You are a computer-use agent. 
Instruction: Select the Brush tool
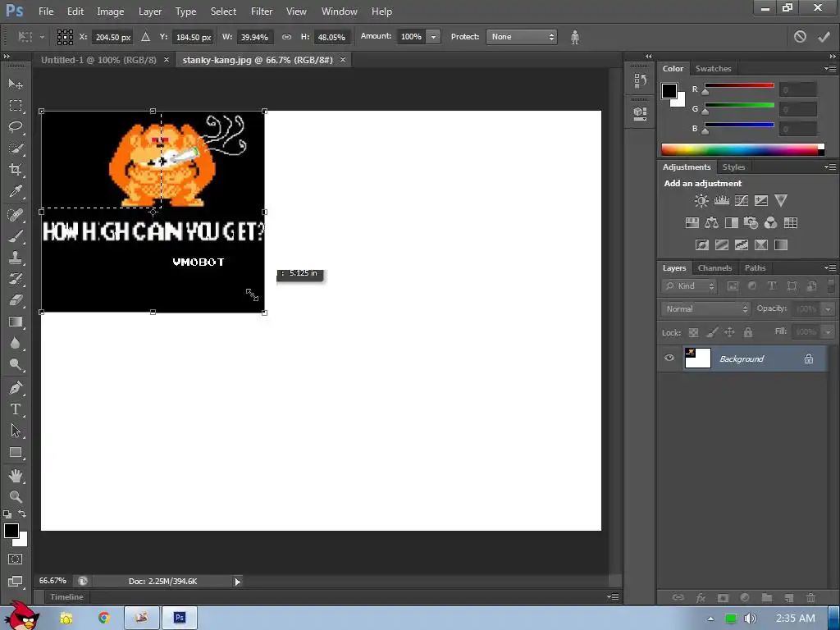click(x=16, y=236)
